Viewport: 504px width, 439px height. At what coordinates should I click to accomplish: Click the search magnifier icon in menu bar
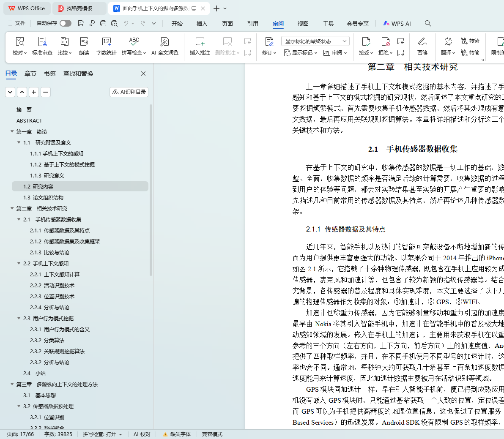tap(428, 23)
